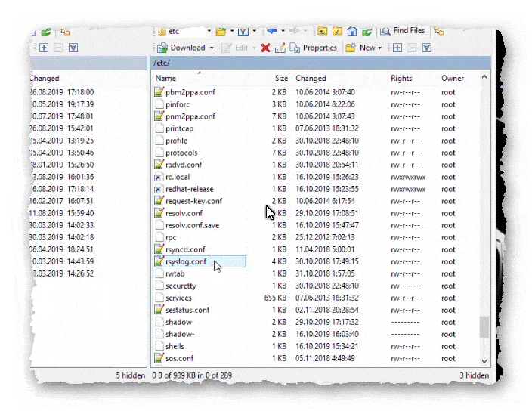Viewport: 532px width, 411px height.
Task: Refresh the remote /etc/ panel
Action: coord(367,32)
